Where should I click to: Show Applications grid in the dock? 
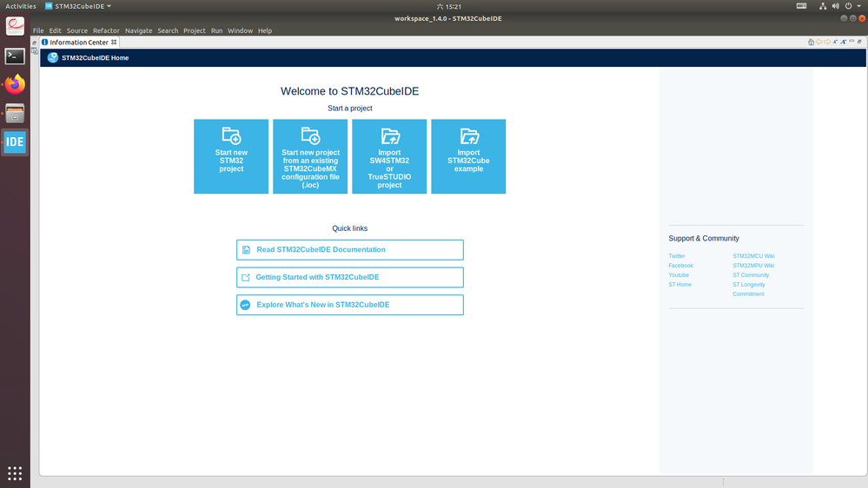point(15,473)
